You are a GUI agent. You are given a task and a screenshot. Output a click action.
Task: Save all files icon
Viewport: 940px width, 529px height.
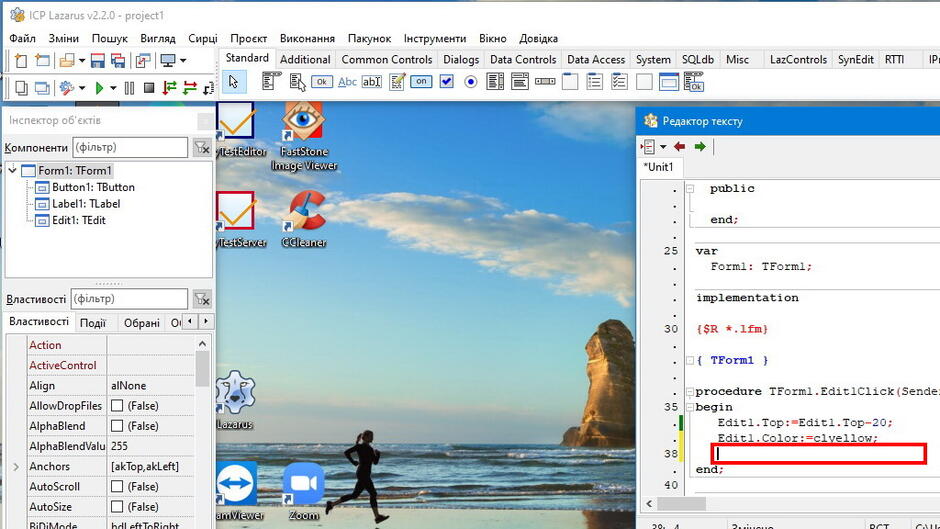pos(118,60)
